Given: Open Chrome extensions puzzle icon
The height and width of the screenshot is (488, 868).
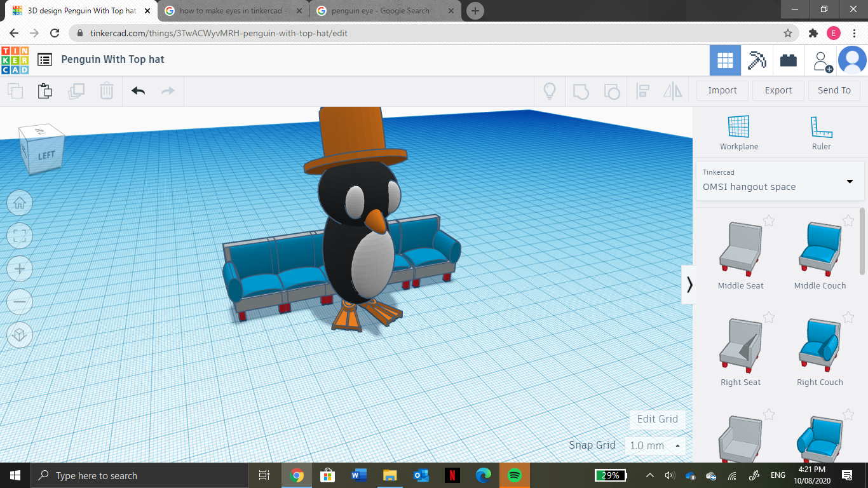Looking at the screenshot, I should 813,33.
